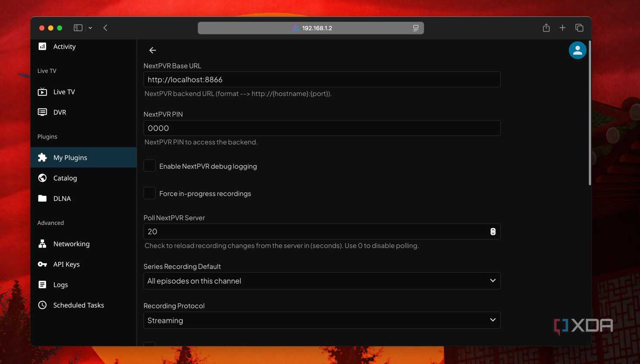
Task: Open the user profile avatar
Action: click(577, 50)
